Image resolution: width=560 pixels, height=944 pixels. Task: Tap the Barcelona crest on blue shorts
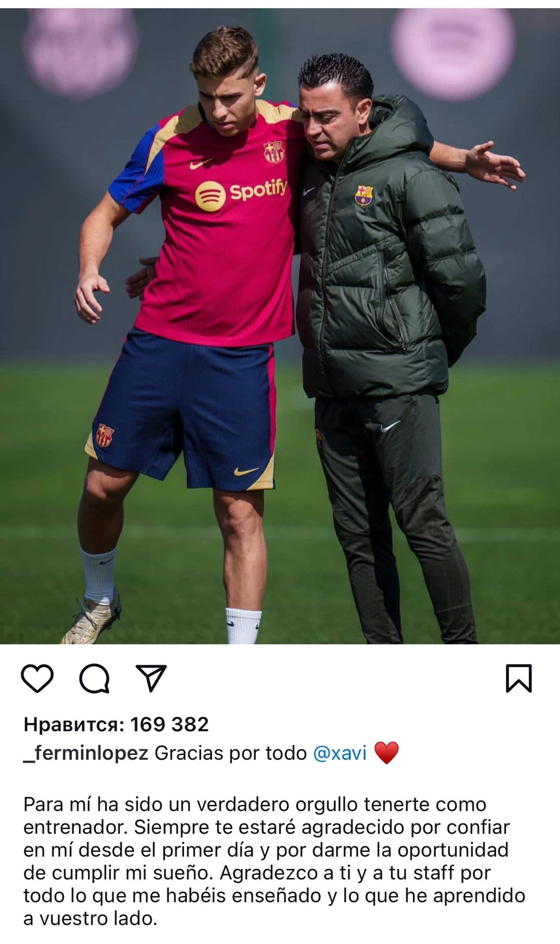[x=105, y=435]
